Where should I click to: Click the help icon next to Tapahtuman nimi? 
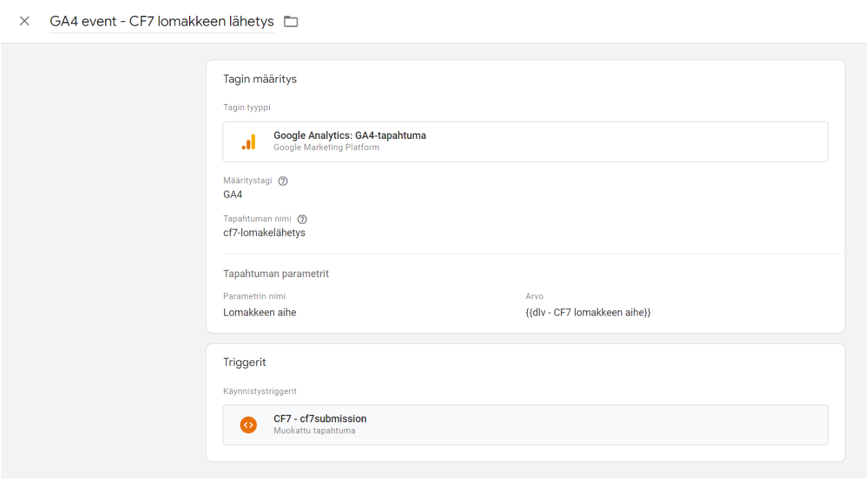(302, 219)
